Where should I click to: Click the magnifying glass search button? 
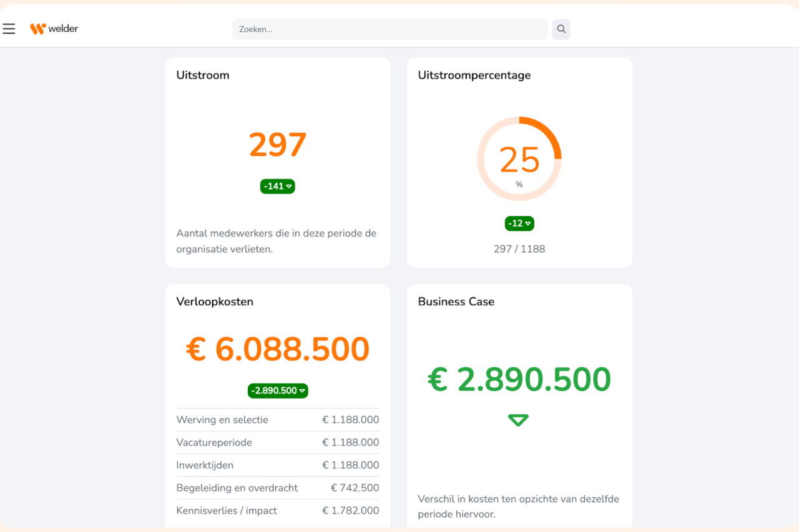[561, 29]
